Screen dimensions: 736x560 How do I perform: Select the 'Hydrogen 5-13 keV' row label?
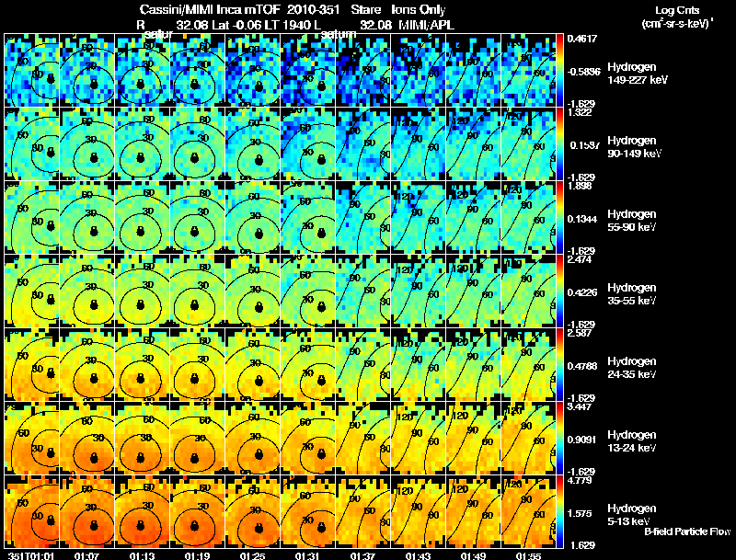632,515
